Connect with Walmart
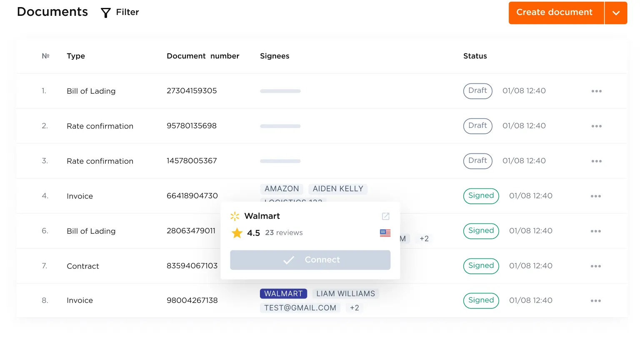The height and width of the screenshot is (338, 644). [310, 260]
